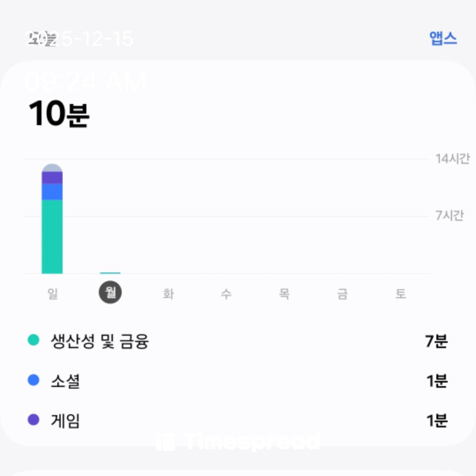Click the purple 게임 legend dot

pyautogui.click(x=33, y=420)
